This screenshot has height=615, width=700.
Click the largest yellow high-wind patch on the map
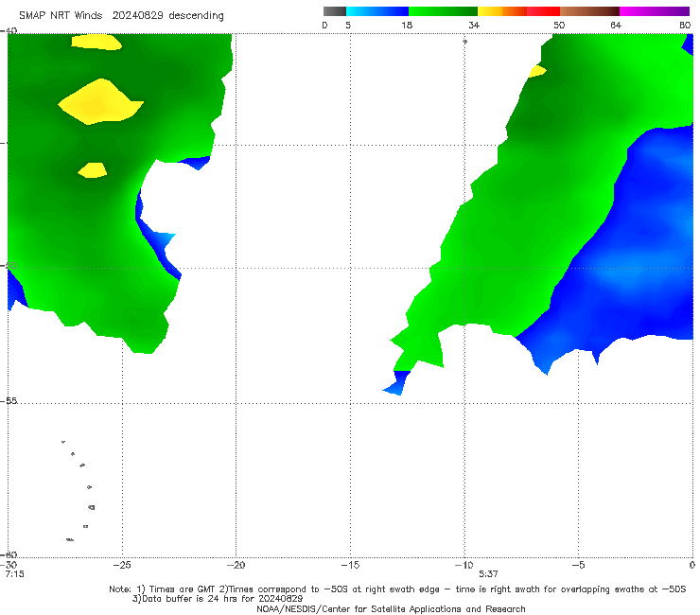pyautogui.click(x=100, y=103)
